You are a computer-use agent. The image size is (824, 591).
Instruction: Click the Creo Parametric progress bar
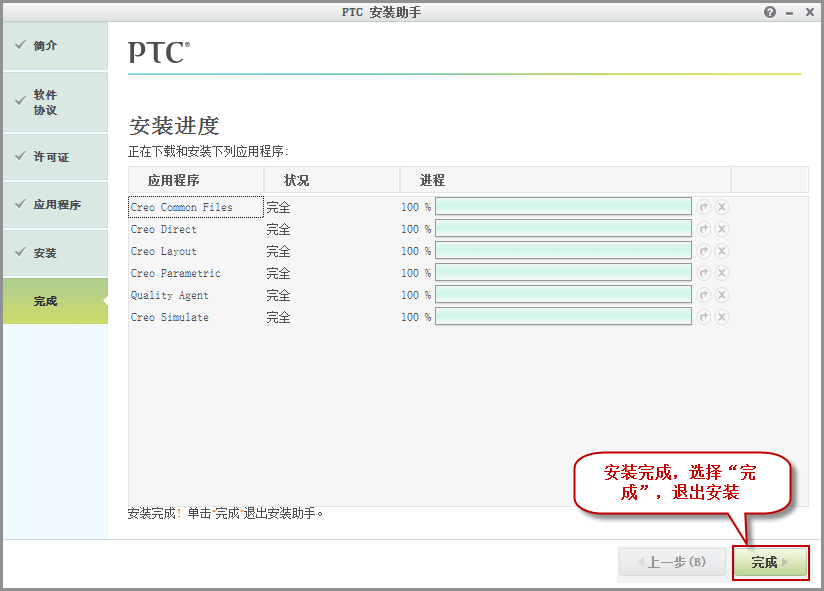point(563,273)
